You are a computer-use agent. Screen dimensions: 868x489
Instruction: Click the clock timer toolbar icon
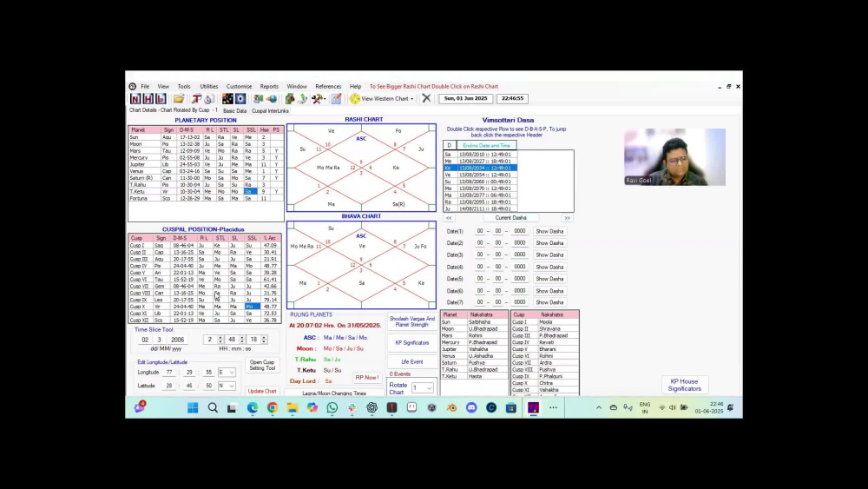click(x=208, y=98)
